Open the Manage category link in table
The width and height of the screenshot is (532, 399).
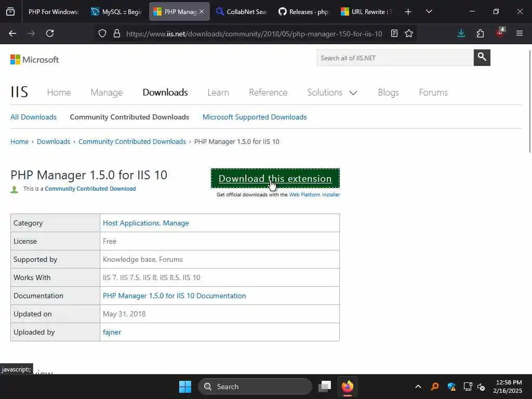(176, 223)
